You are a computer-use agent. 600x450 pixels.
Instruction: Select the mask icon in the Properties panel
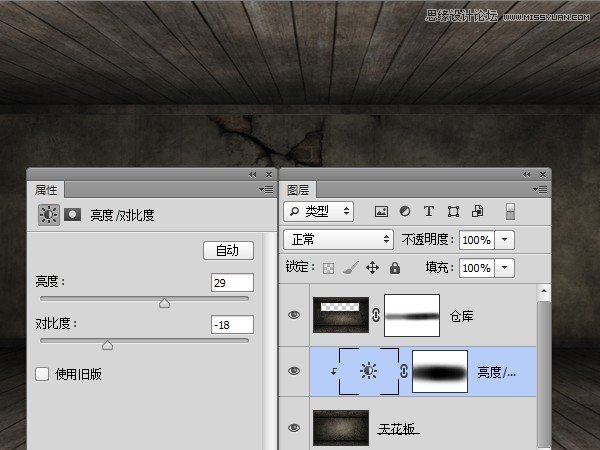[72, 215]
